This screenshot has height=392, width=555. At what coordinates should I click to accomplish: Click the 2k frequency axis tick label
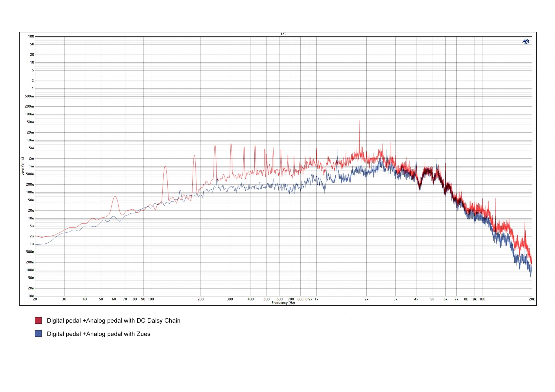[366, 299]
